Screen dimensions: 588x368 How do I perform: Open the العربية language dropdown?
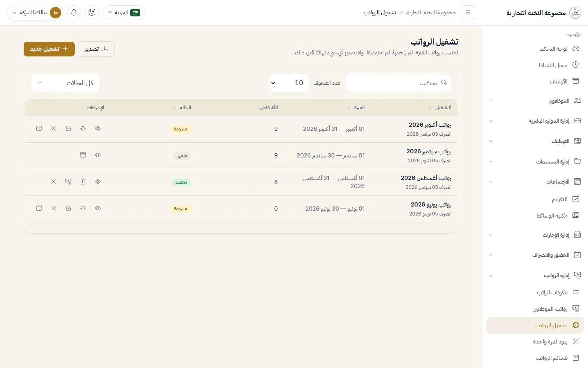point(124,13)
